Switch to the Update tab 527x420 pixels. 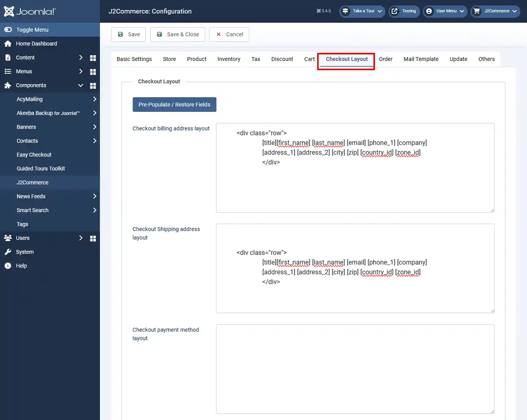[458, 59]
